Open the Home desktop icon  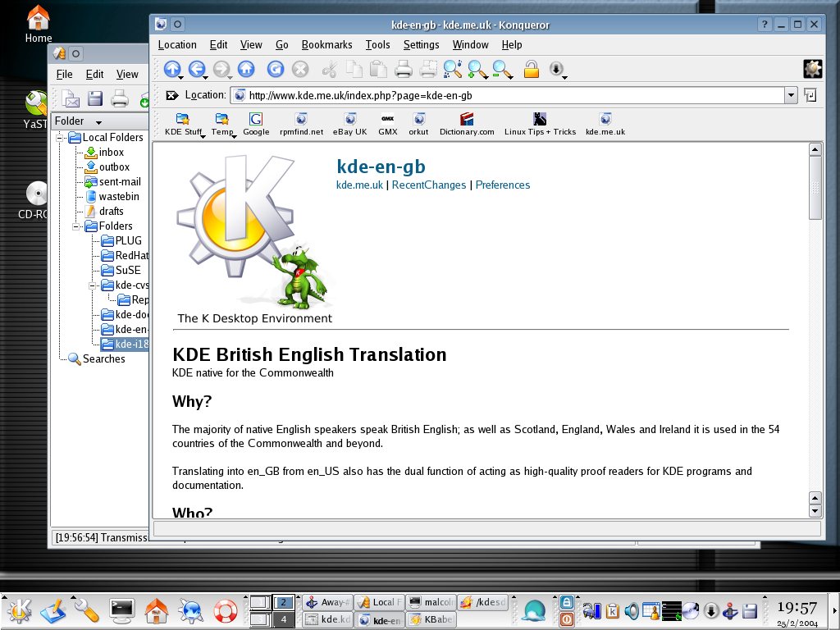(x=38, y=24)
